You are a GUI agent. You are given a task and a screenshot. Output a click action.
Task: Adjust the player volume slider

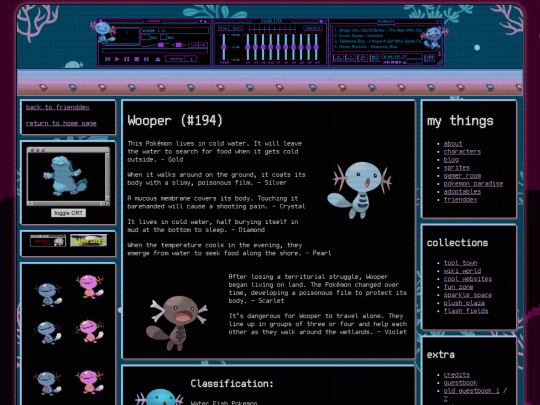point(156,45)
